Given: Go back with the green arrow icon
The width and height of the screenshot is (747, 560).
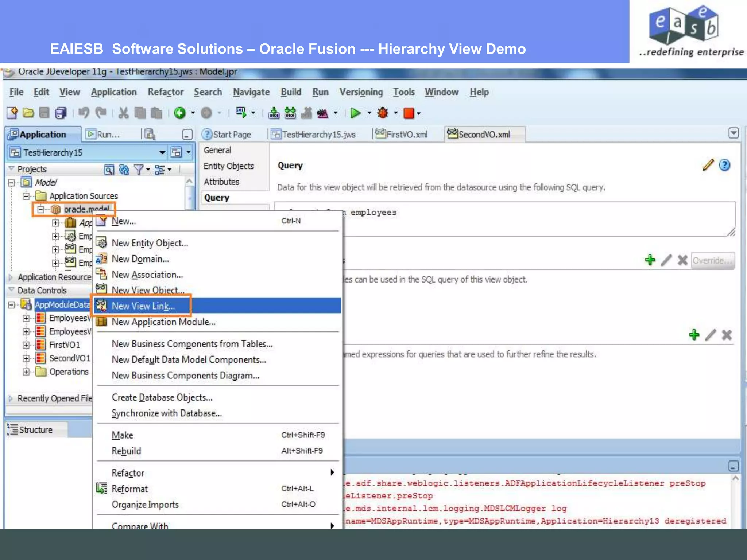Looking at the screenshot, I should coord(180,113).
